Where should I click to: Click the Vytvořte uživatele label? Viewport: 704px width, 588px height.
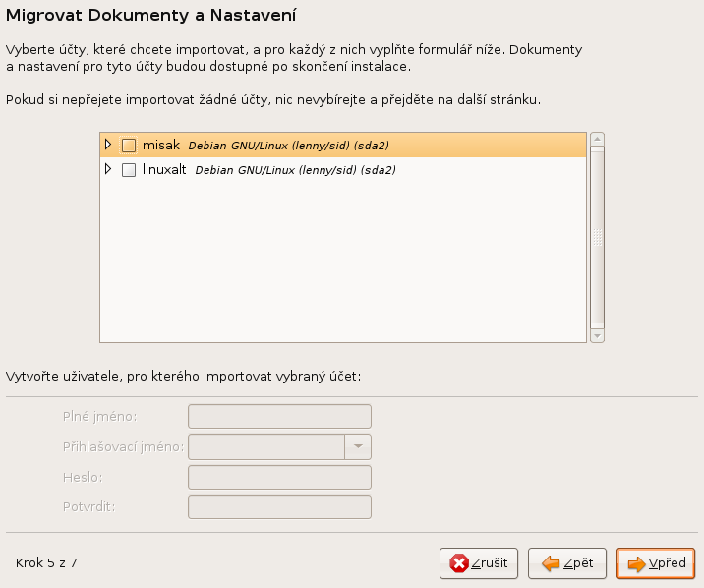point(183,377)
